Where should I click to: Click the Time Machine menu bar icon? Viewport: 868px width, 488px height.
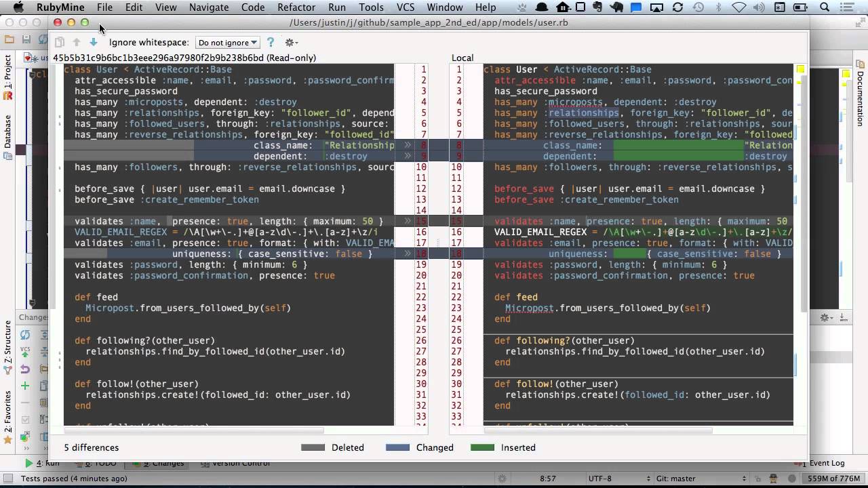pyautogui.click(x=698, y=7)
